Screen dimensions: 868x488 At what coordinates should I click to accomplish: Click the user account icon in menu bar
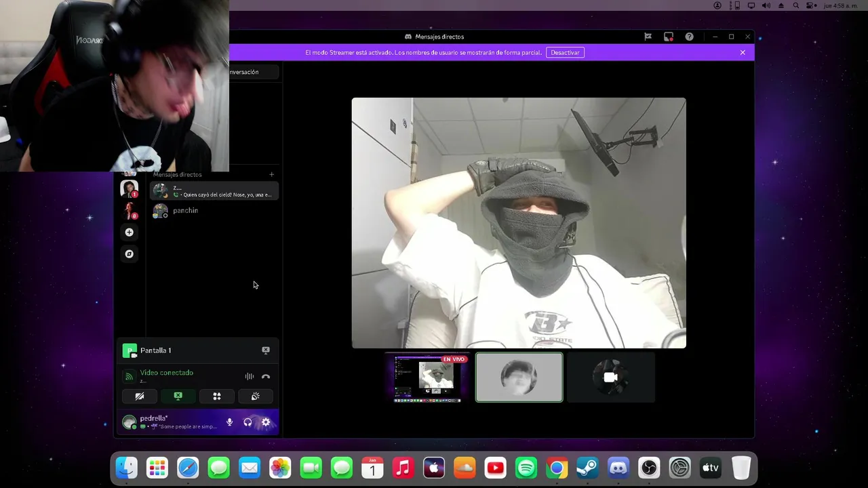point(717,5)
